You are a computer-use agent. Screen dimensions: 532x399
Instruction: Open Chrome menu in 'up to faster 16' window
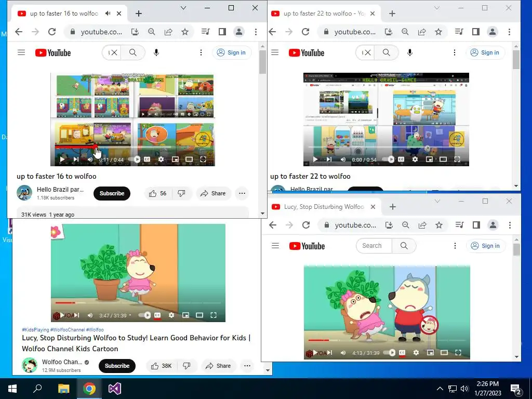pos(256,32)
